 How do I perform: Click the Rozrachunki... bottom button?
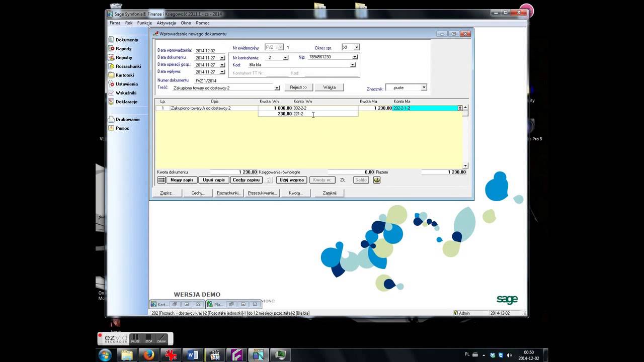coord(229,193)
